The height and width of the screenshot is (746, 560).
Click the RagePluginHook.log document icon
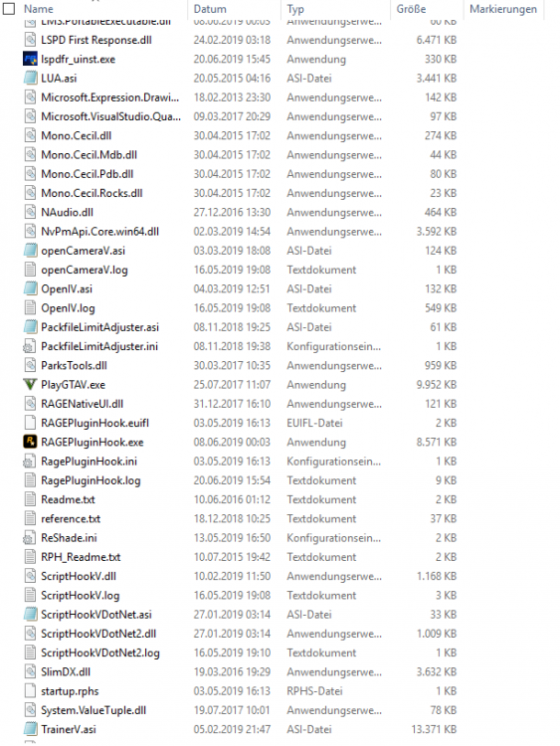coord(30,480)
